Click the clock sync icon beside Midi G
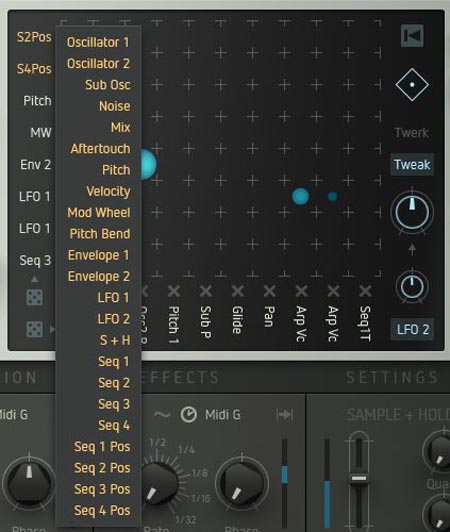The height and width of the screenshot is (532, 450). coord(188,414)
